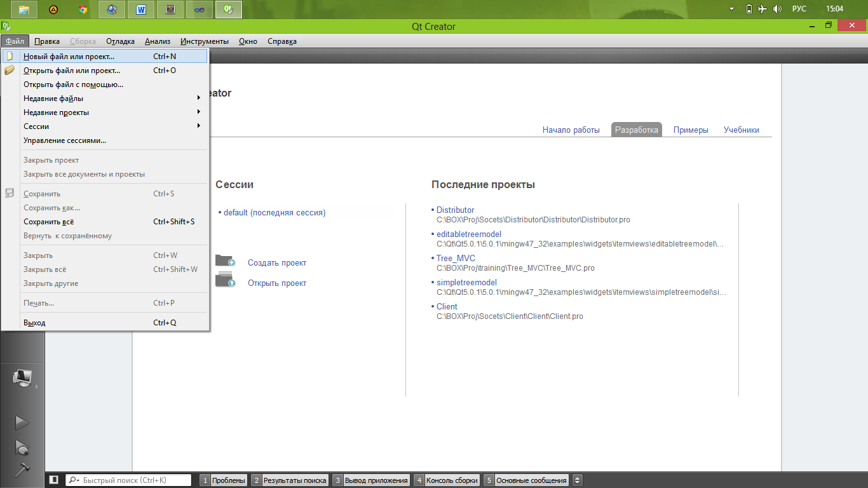Show the Проблемы output pane
The height and width of the screenshot is (488, 868).
coord(223,480)
